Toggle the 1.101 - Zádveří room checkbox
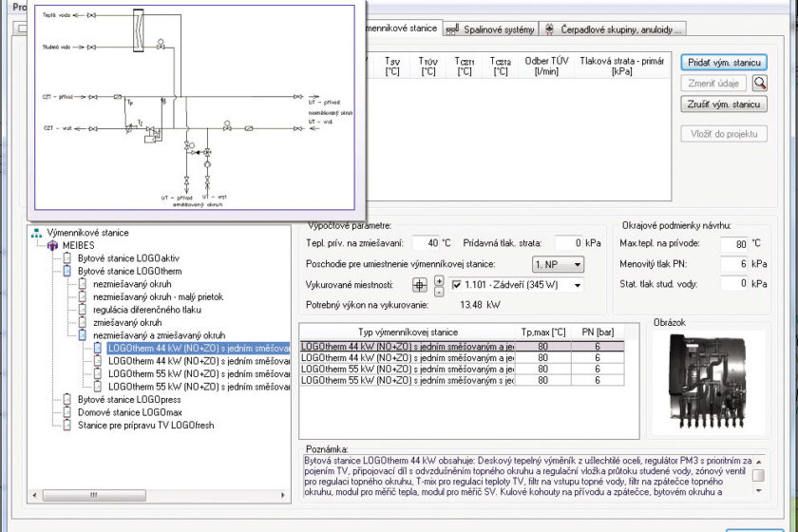The image size is (798, 532). point(458,284)
